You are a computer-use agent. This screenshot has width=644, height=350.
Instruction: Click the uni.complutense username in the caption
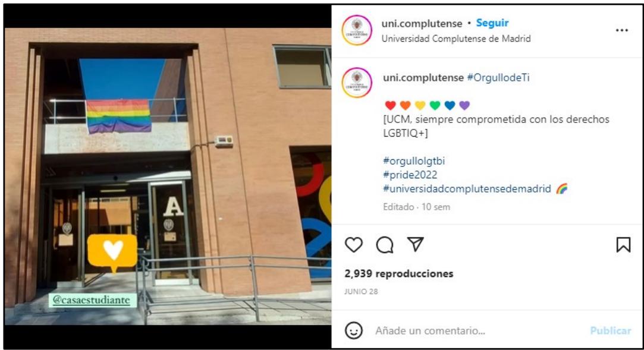point(423,78)
